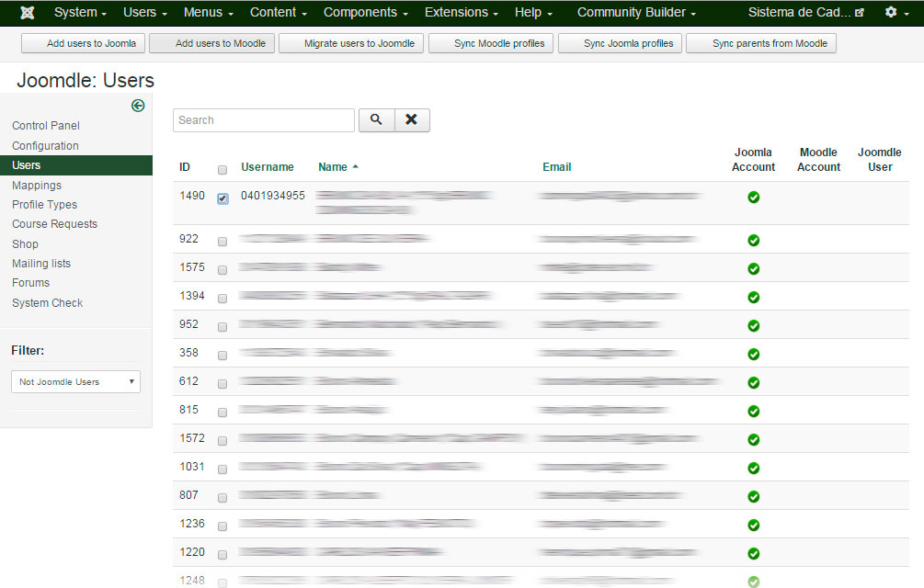Image resolution: width=924 pixels, height=588 pixels.
Task: Collapse sidebar with green arrow icon
Action: pos(138,106)
